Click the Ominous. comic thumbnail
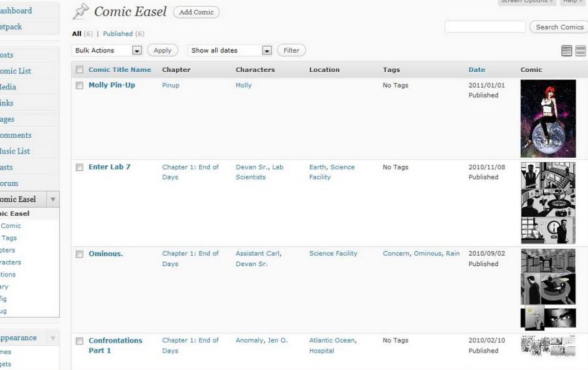Image resolution: width=588 pixels, height=370 pixels. tap(548, 290)
